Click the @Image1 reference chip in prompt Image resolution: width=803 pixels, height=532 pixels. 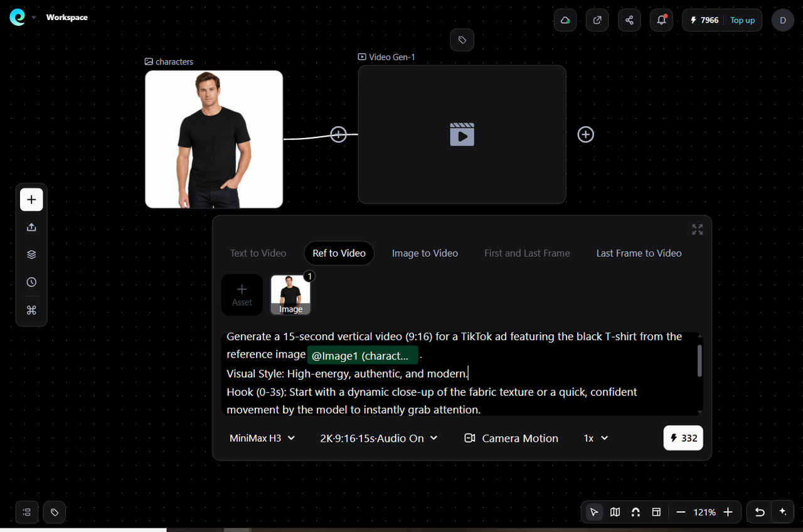[363, 356]
